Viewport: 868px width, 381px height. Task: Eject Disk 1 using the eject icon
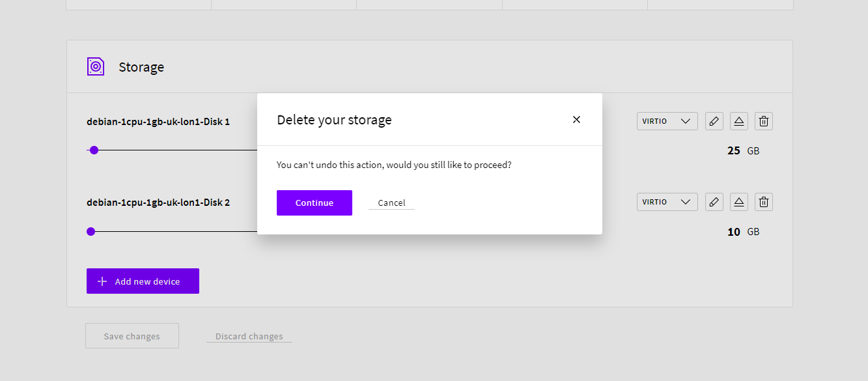[739, 121]
